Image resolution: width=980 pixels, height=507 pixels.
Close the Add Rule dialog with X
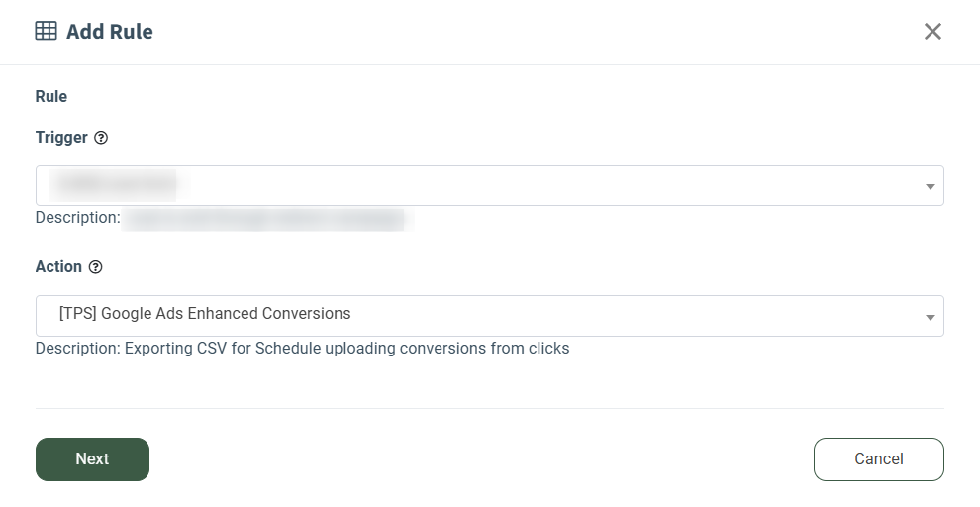pos(932,32)
